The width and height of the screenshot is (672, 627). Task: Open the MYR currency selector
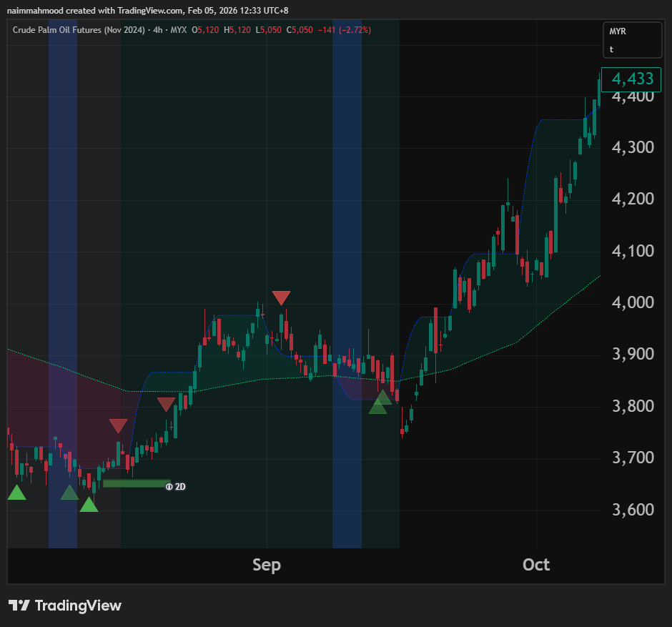point(618,32)
